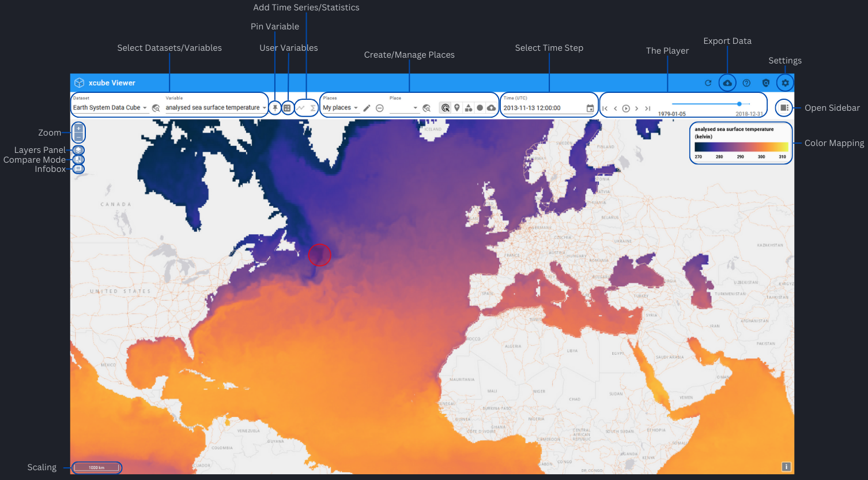Add a time series with the line chart icon
The width and height of the screenshot is (868, 480).
300,108
